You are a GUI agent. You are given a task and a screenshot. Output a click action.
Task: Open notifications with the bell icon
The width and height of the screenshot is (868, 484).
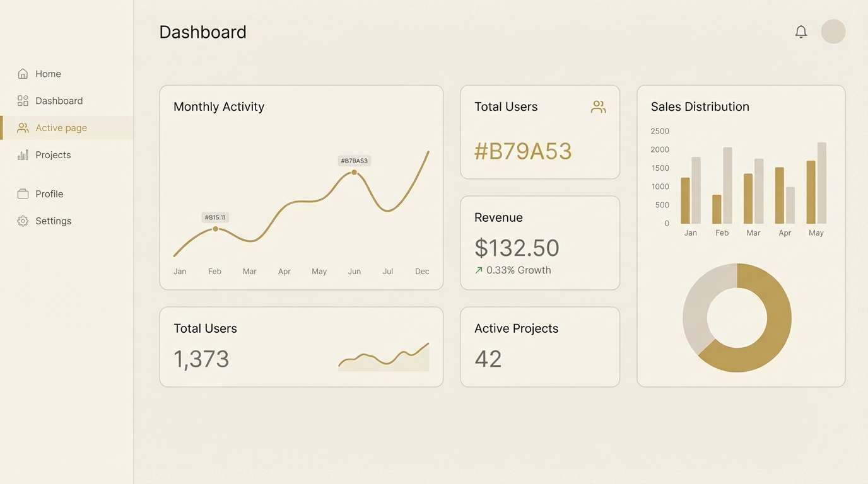(x=801, y=31)
